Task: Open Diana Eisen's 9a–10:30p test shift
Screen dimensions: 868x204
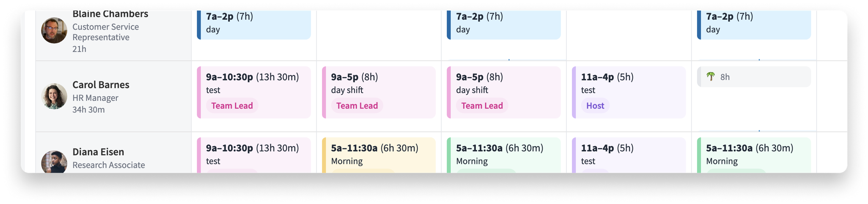Action: click(254, 155)
